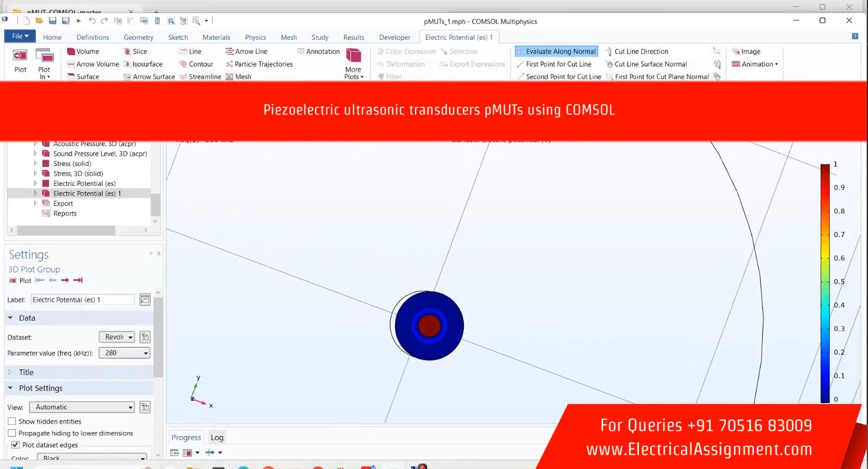Viewport: 868px width, 469px height.
Task: Click the New file icon
Action: pyautogui.click(x=26, y=21)
